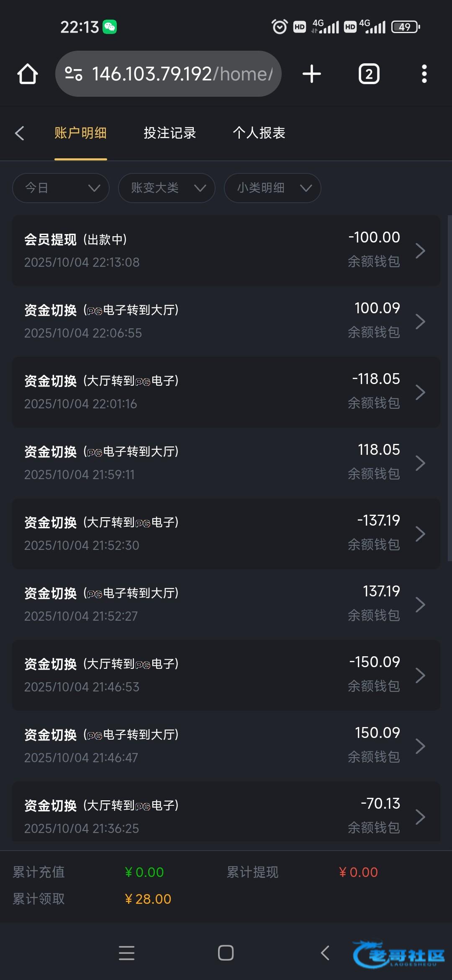Go back using the page back arrow
The width and height of the screenshot is (452, 980).
click(x=20, y=133)
